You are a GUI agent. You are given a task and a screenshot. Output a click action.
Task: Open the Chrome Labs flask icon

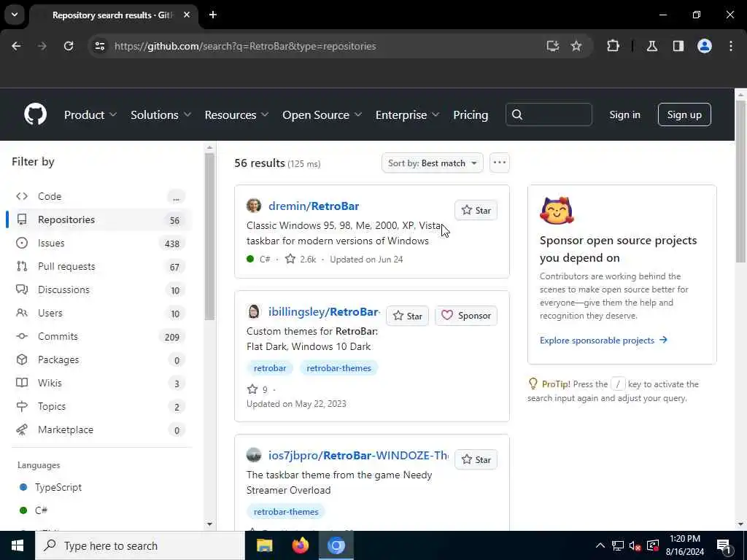tap(652, 46)
